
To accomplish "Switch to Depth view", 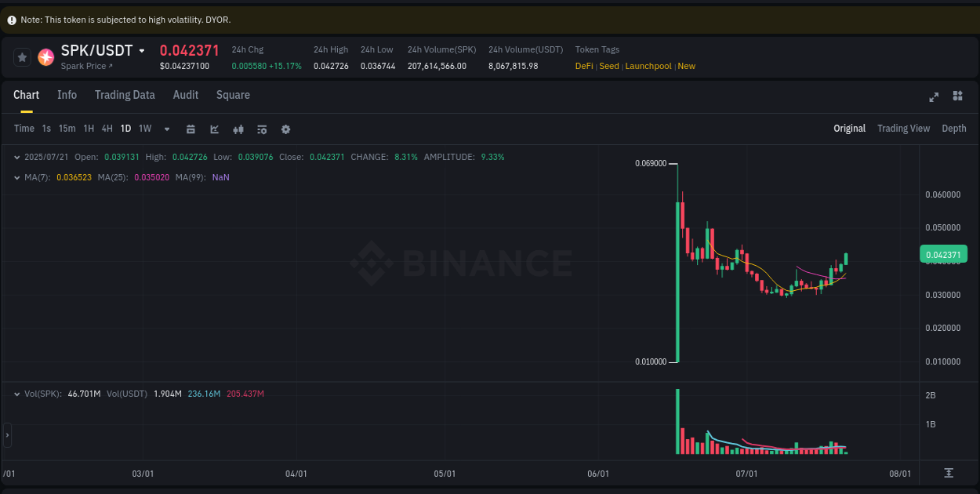I will point(953,128).
